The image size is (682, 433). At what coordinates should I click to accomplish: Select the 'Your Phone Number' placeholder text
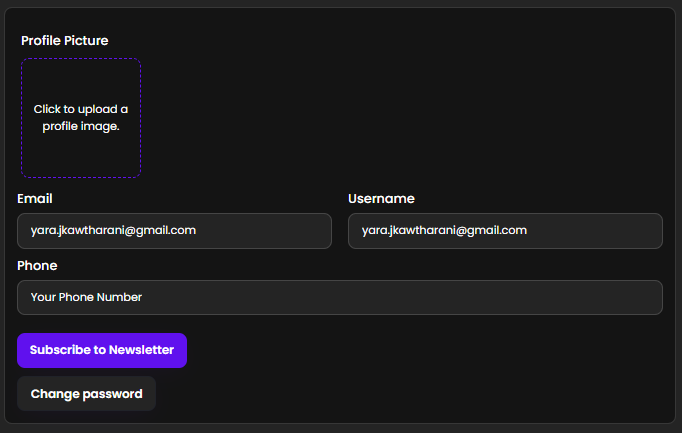(86, 297)
